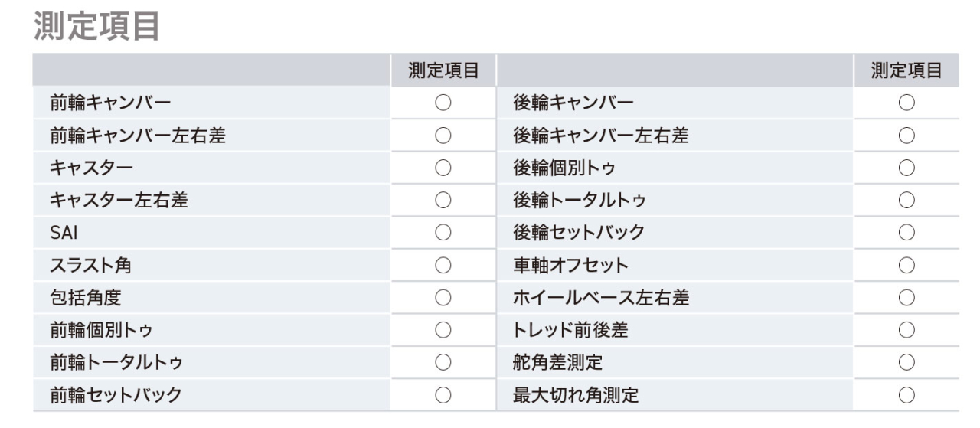Select the スラスト角 circle
980x428 pixels.
click(x=443, y=266)
